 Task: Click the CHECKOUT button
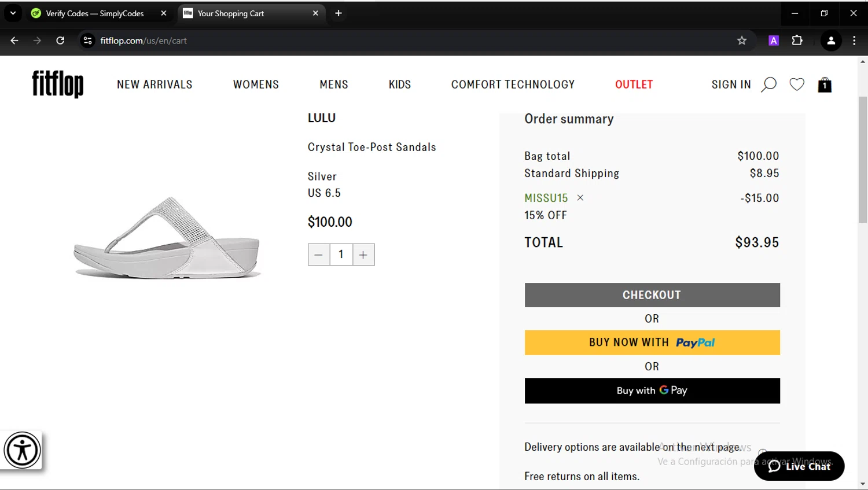pyautogui.click(x=652, y=295)
